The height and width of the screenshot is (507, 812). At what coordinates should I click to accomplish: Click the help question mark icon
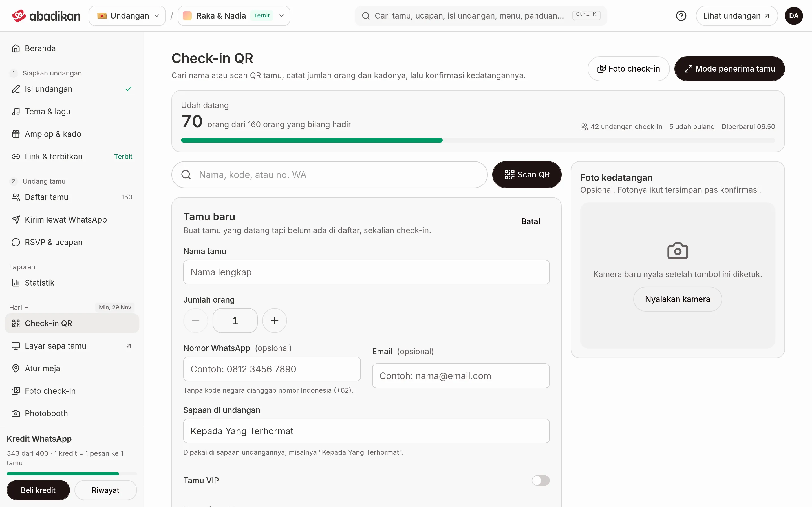pos(681,16)
